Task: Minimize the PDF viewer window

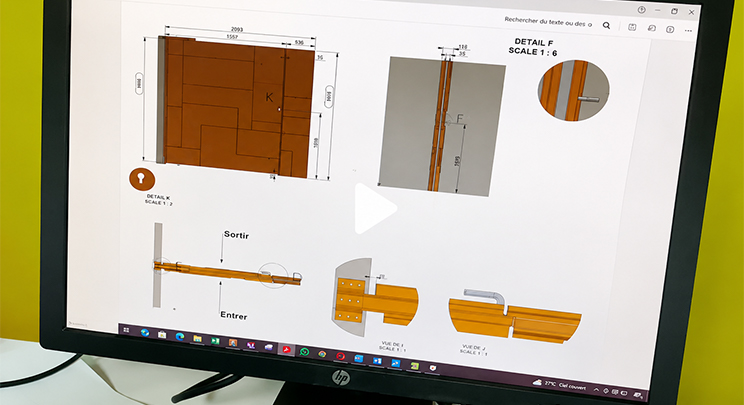Action: [657, 10]
